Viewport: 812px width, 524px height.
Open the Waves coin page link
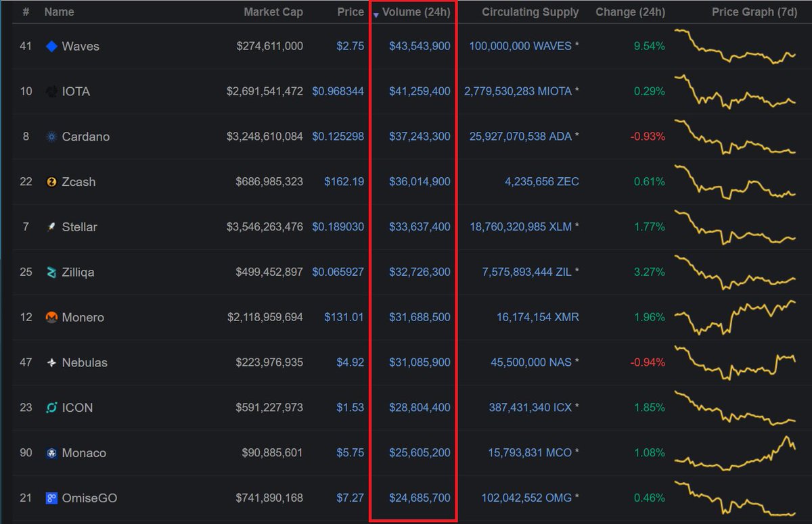coord(81,46)
